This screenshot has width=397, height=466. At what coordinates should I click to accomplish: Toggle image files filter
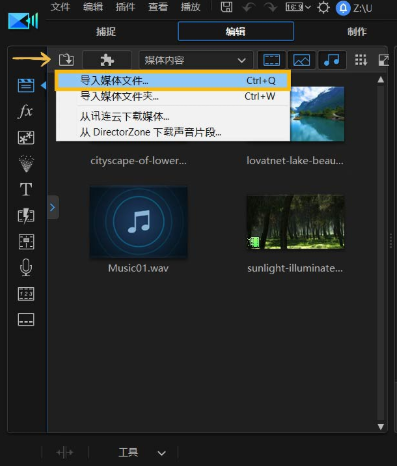point(301,60)
